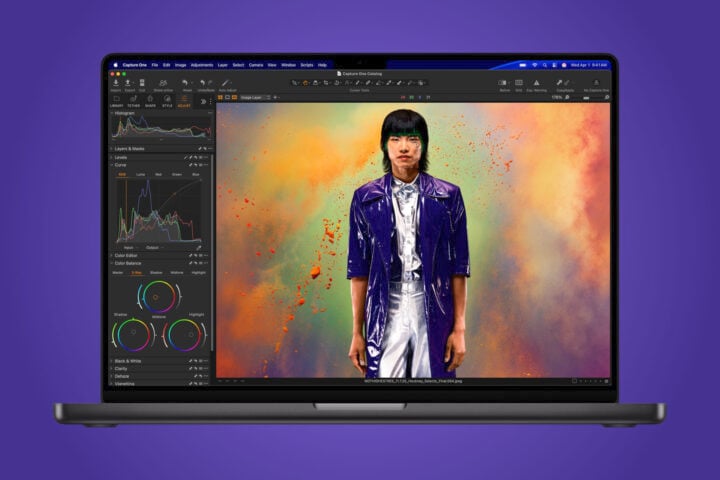The height and width of the screenshot is (480, 720).
Task: Toggle the first orange viewer layout icon
Action: [x=220, y=97]
